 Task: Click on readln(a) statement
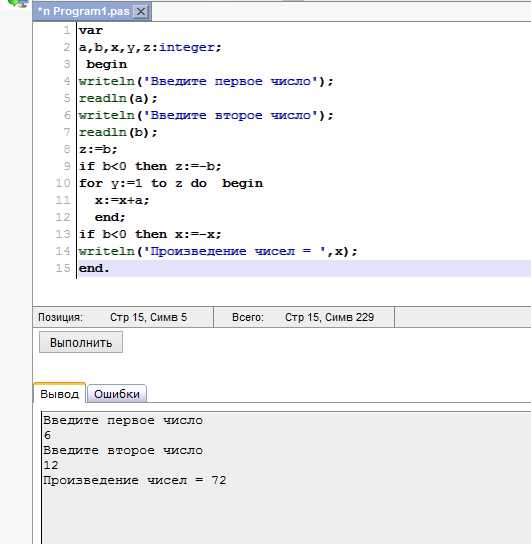click(x=118, y=99)
